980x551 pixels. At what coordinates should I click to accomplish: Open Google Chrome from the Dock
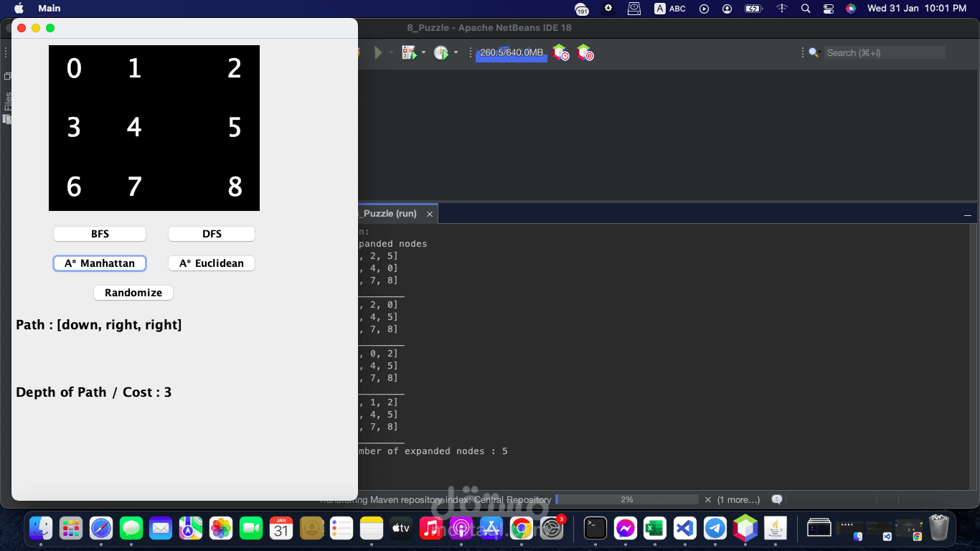coord(522,529)
